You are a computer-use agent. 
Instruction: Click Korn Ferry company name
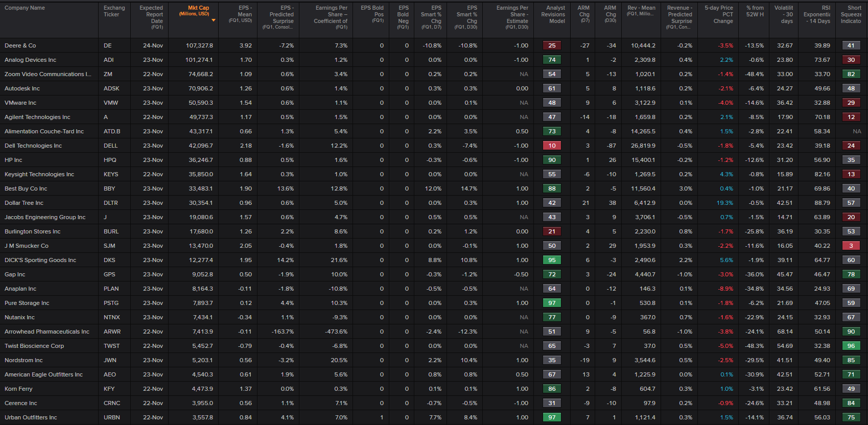tap(18, 389)
